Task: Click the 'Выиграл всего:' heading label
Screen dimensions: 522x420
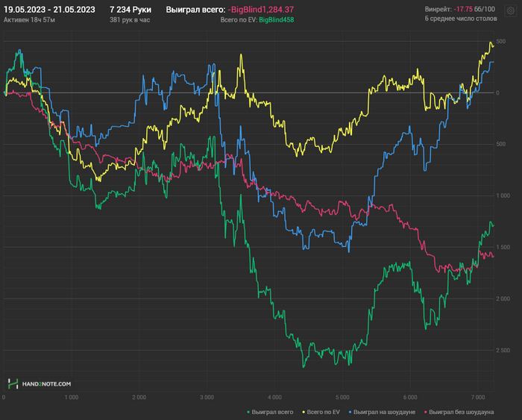Action: (195, 10)
